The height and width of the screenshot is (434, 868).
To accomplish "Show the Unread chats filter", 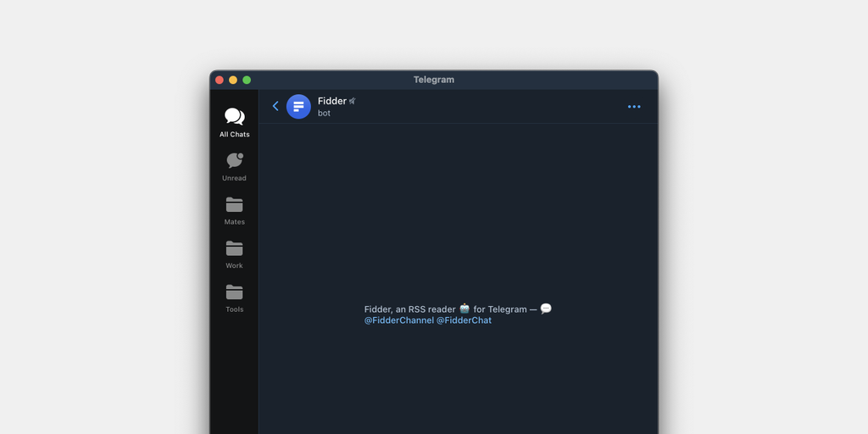I will (x=234, y=165).
